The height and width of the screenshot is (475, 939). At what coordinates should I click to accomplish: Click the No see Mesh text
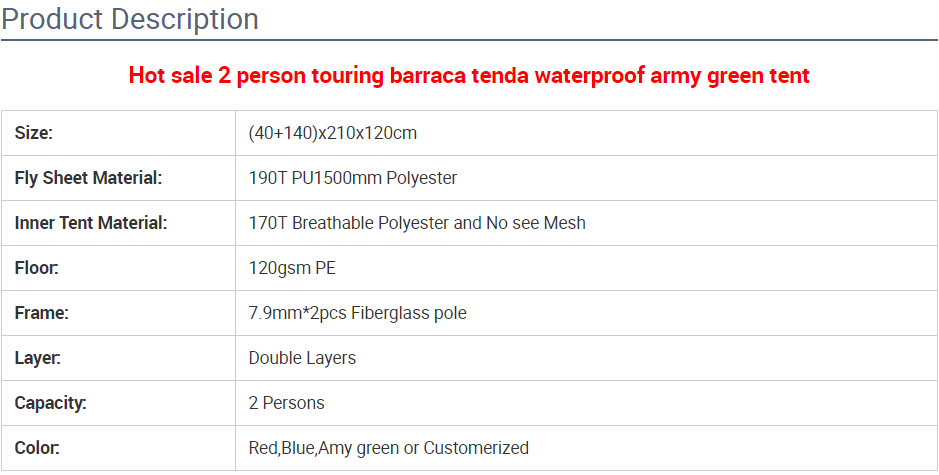point(536,223)
